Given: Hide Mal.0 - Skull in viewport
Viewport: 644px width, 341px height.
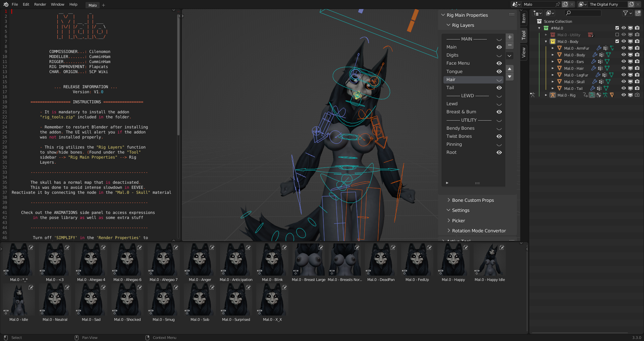Looking at the screenshot, I should pyautogui.click(x=624, y=82).
